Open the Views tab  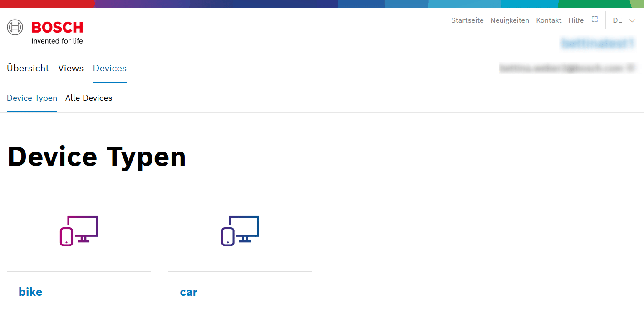[x=71, y=68]
